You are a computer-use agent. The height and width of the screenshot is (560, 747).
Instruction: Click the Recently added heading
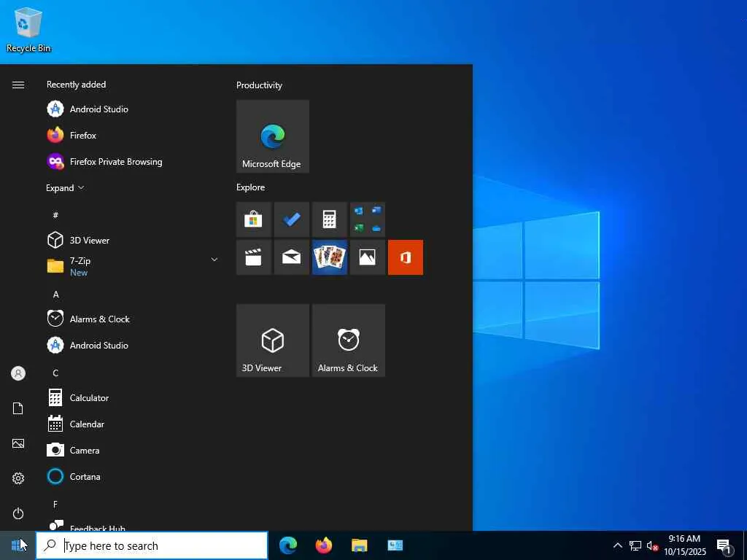pyautogui.click(x=76, y=85)
